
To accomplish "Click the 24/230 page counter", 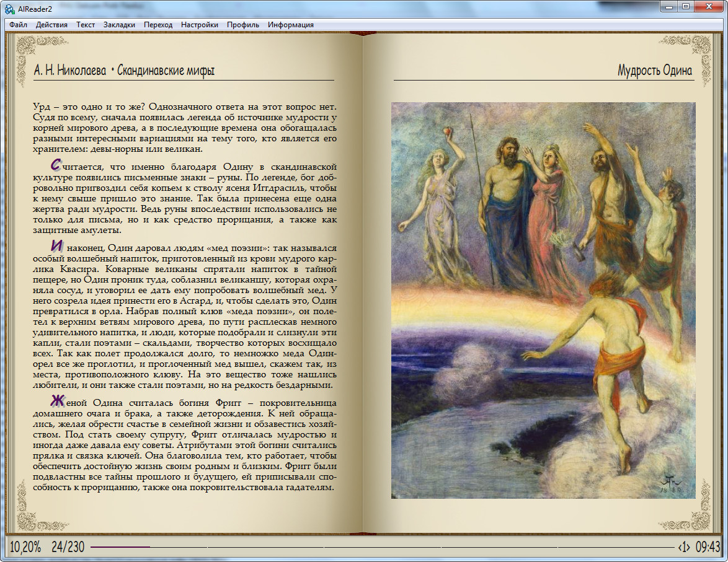I will coord(68,547).
